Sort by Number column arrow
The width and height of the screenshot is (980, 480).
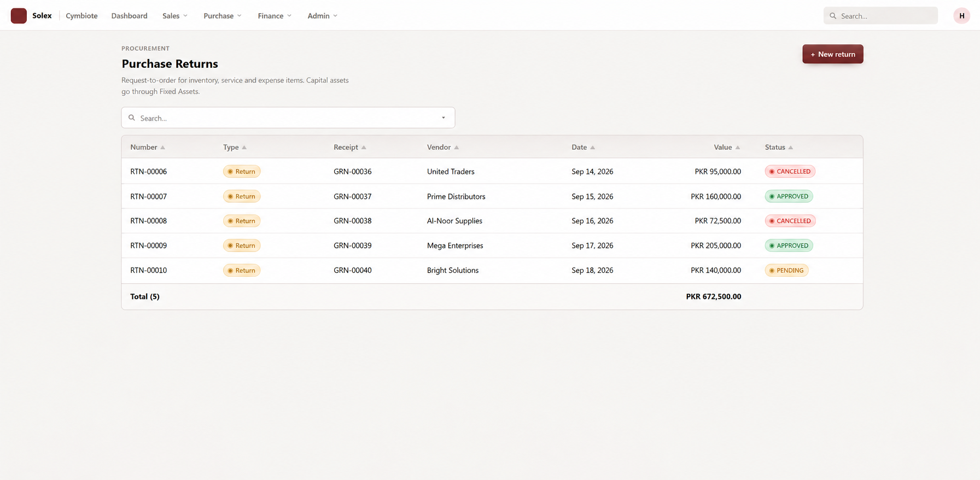[x=163, y=148]
